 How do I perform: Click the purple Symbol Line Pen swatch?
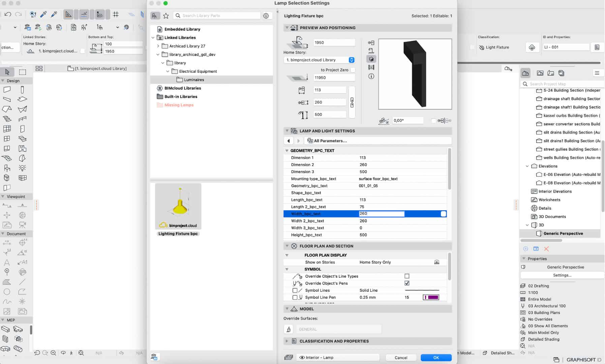pos(431,297)
